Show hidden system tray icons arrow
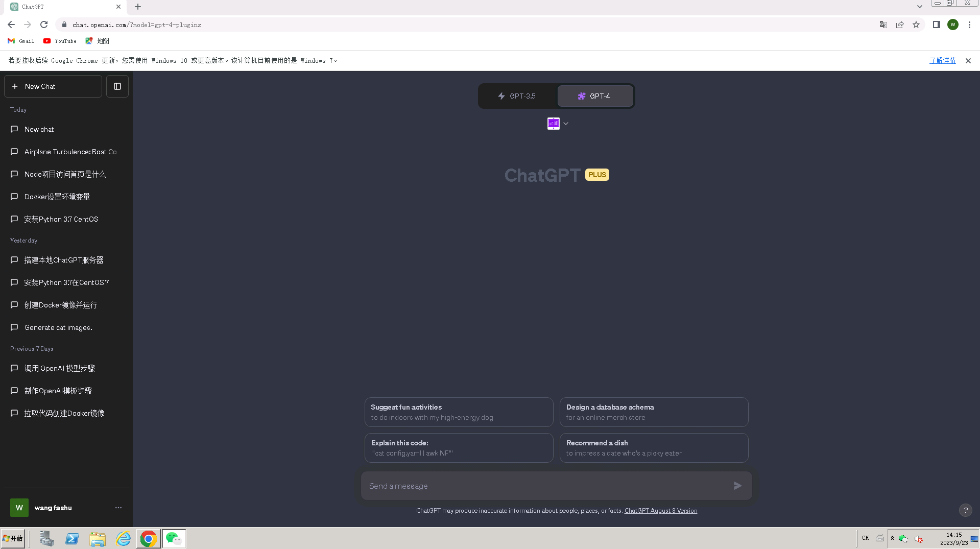 point(892,538)
